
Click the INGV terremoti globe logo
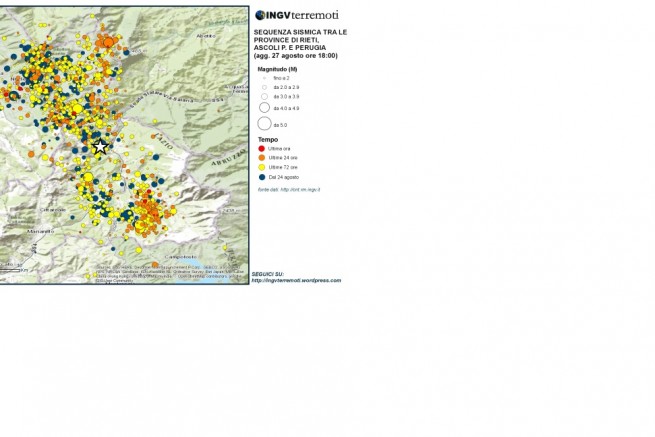[260, 15]
